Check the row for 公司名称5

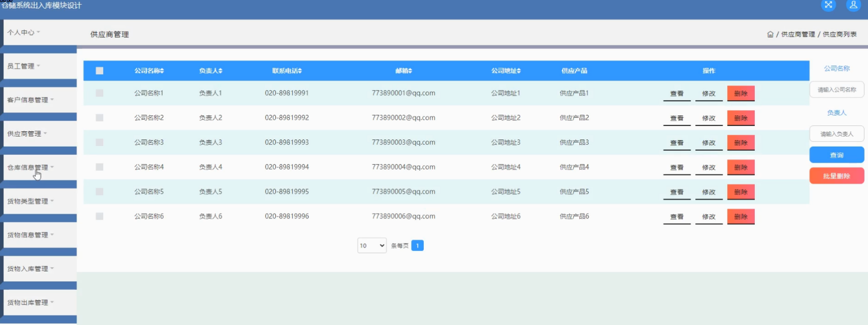(100, 191)
